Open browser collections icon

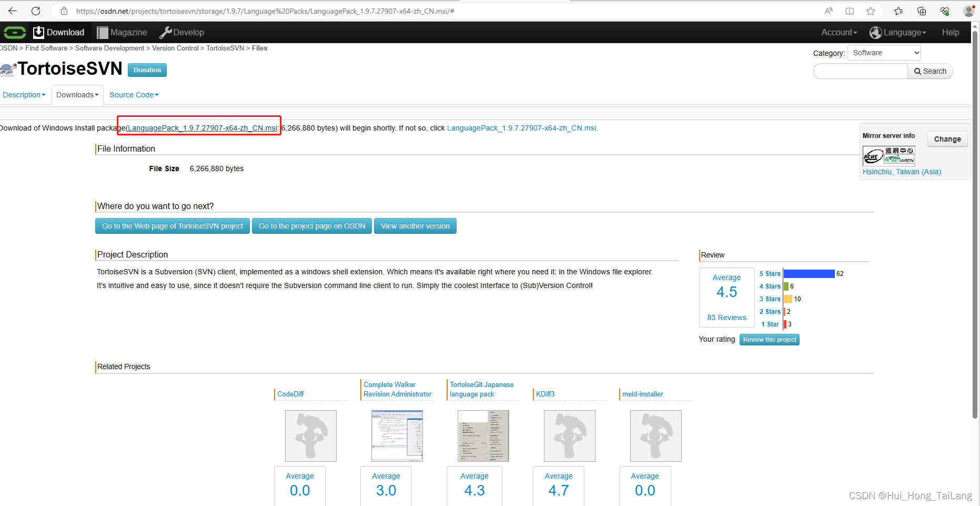[922, 11]
